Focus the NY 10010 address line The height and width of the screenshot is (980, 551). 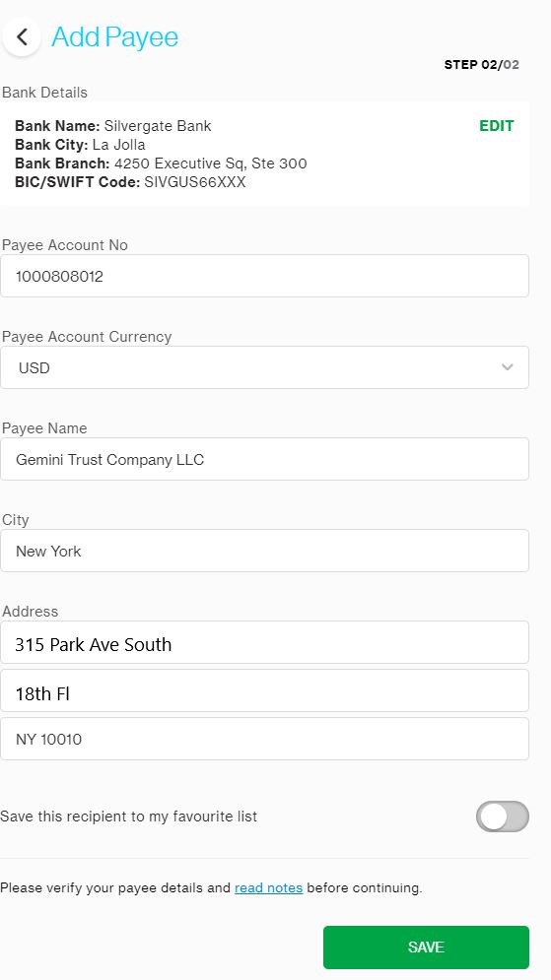click(264, 739)
